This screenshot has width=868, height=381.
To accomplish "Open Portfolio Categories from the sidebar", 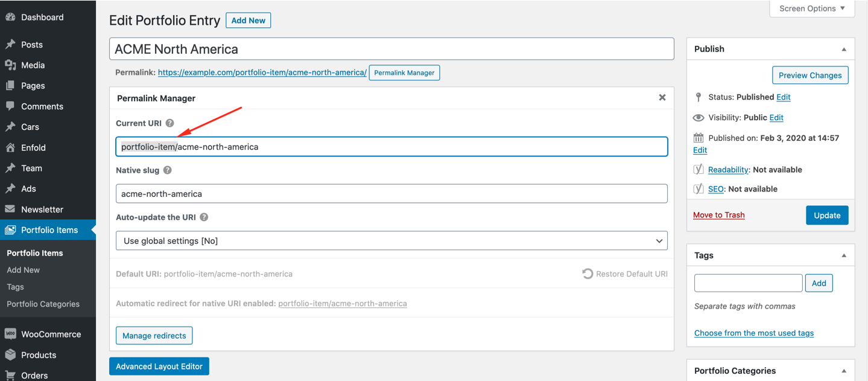I will click(43, 304).
